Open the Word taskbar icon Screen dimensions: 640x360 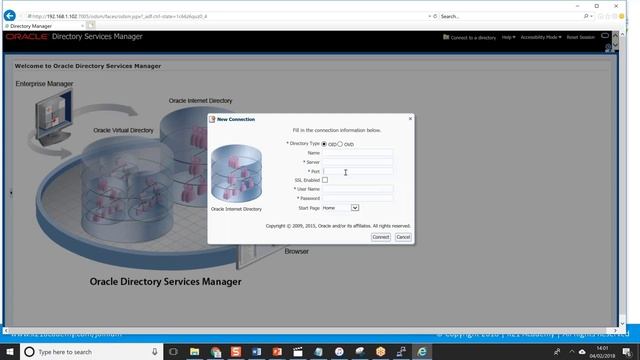tap(256, 352)
